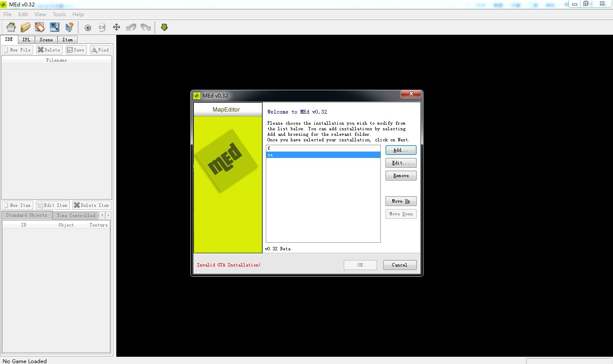Screen dimensions: 613x364
Task: Select the Time Controlled tab
Action: [x=76, y=215]
